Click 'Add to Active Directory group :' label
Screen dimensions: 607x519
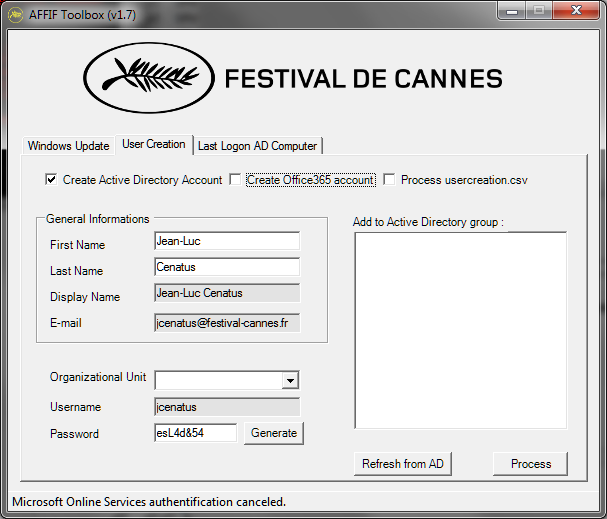click(428, 222)
